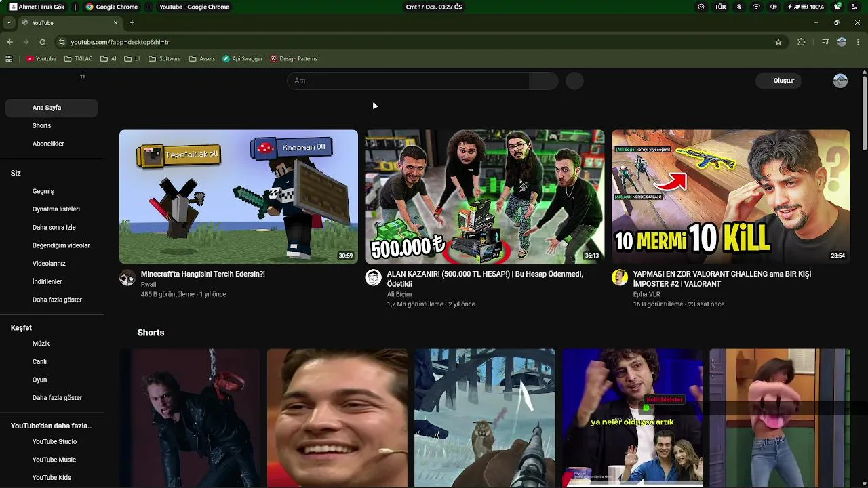The width and height of the screenshot is (868, 488).
Task: Open a new tab with plus icon
Action: click(132, 23)
